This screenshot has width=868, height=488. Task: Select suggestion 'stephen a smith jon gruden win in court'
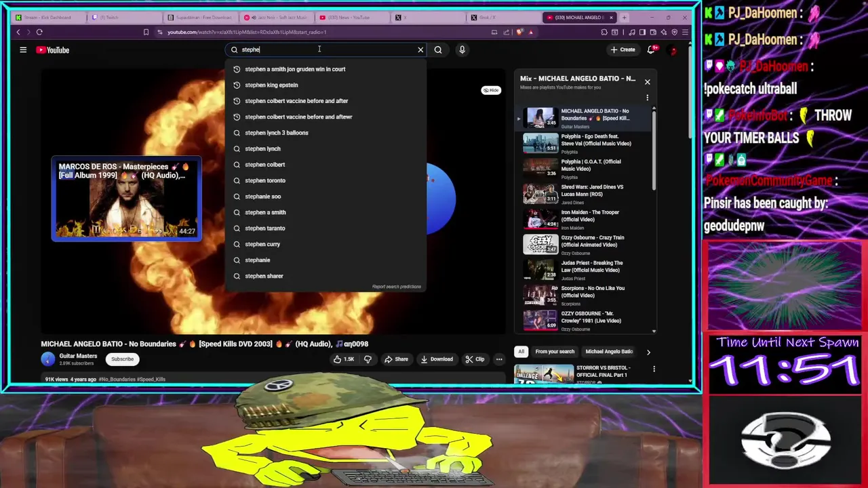click(x=325, y=69)
